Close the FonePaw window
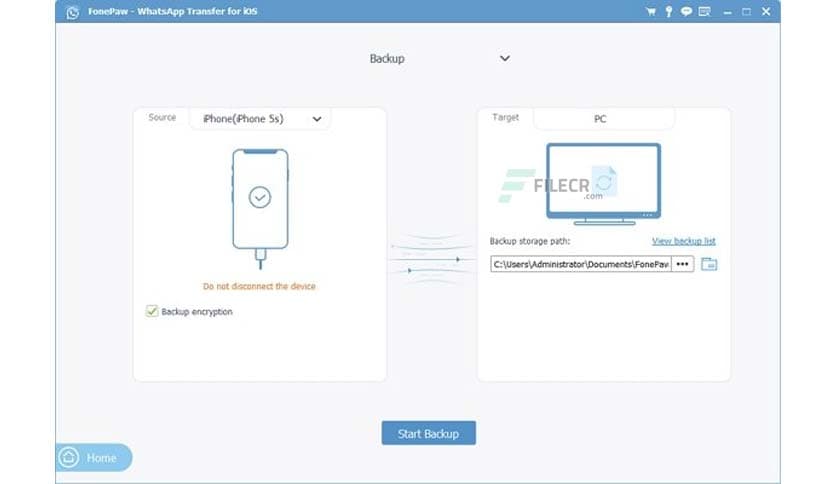This screenshot has width=836, height=484. (766, 11)
